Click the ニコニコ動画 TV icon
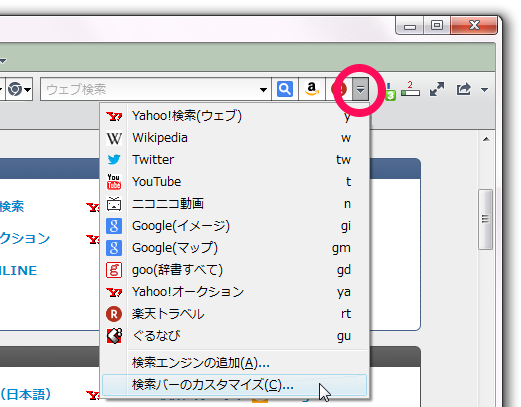The height and width of the screenshot is (407, 521). (114, 204)
